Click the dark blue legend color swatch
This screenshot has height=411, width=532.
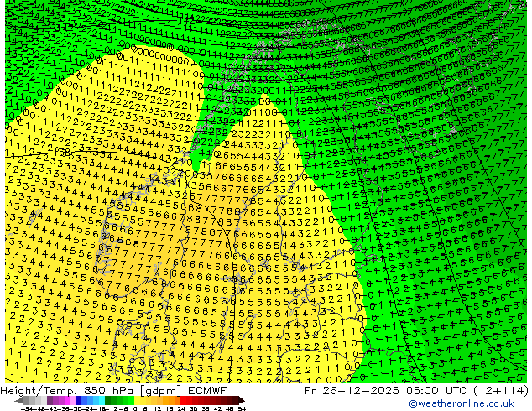[x=79, y=401]
